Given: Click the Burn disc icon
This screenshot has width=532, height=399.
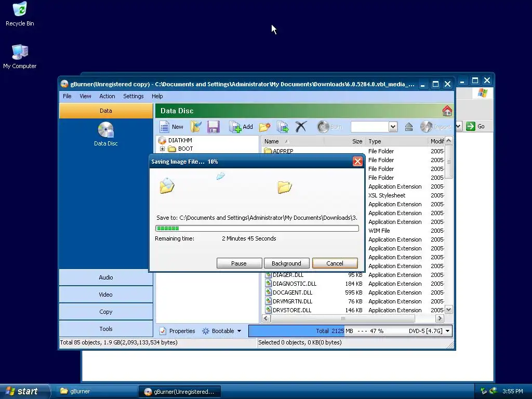Looking at the screenshot, I should pos(323,127).
